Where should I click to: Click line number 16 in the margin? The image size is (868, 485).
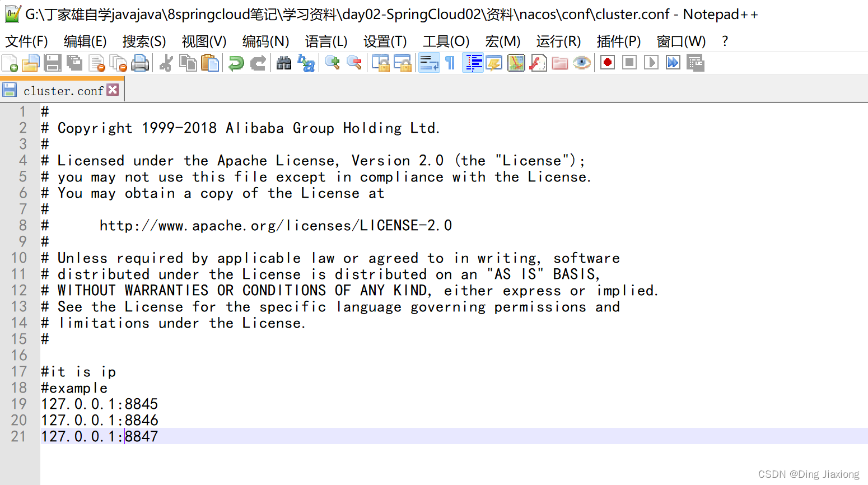19,356
